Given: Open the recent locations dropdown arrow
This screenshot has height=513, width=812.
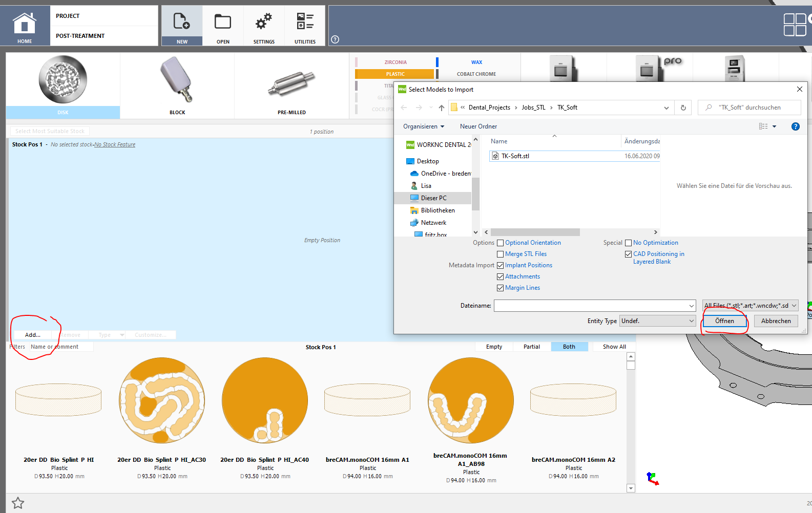Looking at the screenshot, I should pyautogui.click(x=431, y=108).
